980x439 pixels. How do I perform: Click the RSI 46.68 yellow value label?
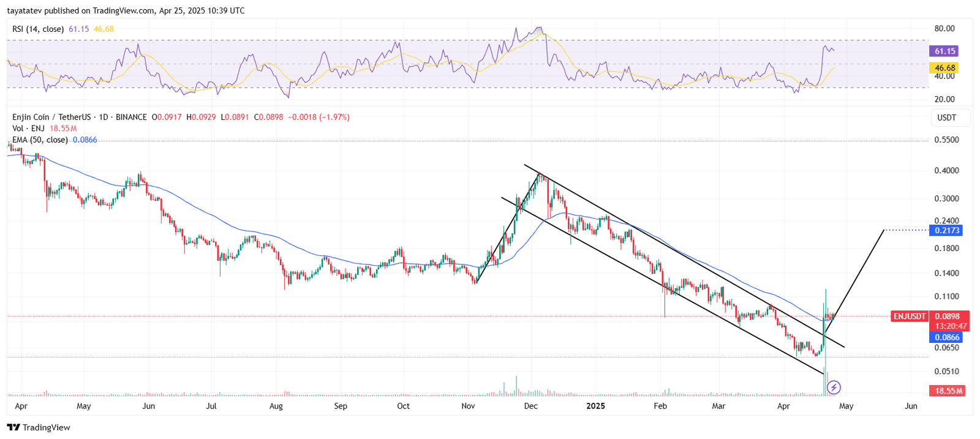(x=944, y=68)
